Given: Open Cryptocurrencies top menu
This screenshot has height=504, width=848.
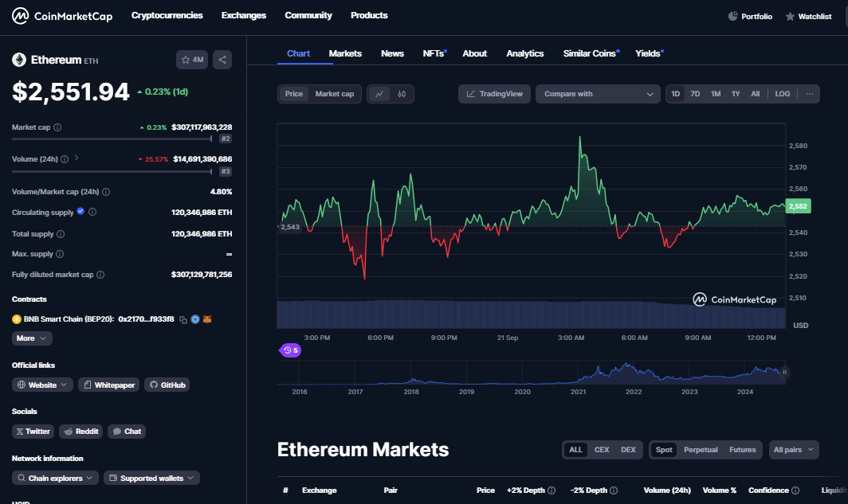Looking at the screenshot, I should pos(167,16).
